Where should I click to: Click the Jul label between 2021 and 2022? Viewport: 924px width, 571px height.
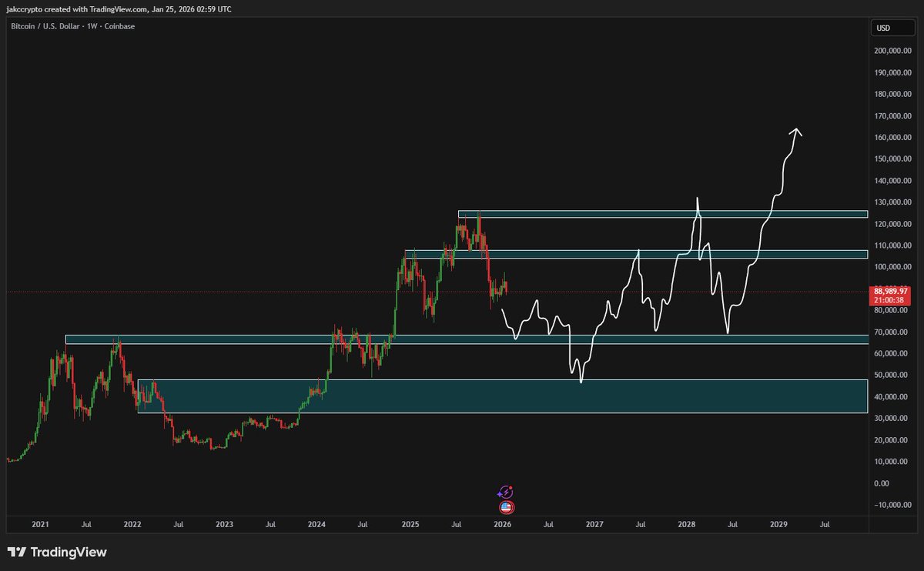[x=86, y=524]
